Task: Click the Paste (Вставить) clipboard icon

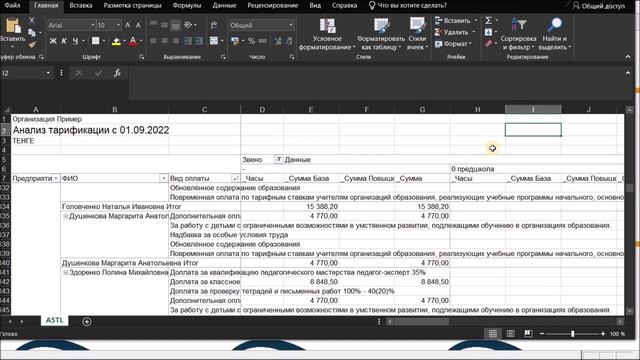Action: [12, 27]
